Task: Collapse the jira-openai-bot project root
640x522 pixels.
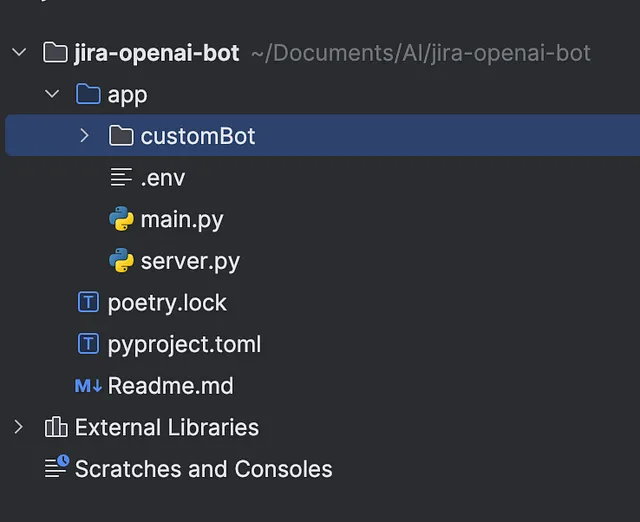Action: click(19, 53)
